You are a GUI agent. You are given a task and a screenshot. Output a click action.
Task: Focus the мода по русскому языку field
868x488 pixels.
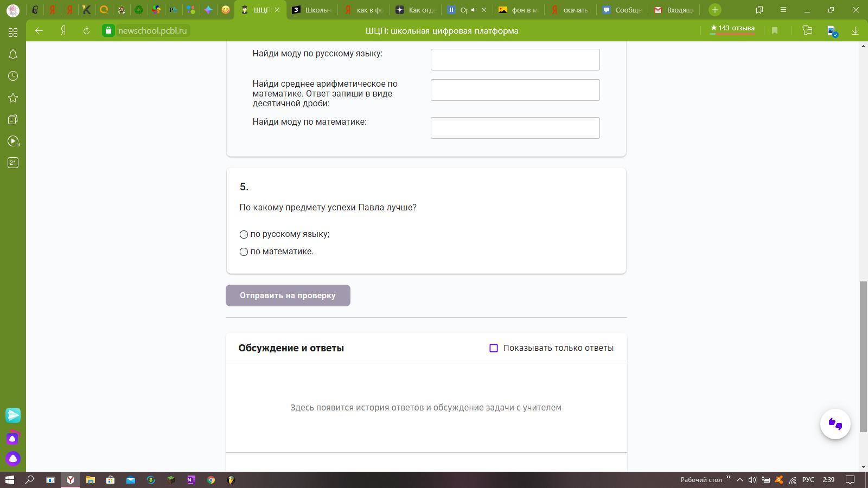tap(515, 60)
